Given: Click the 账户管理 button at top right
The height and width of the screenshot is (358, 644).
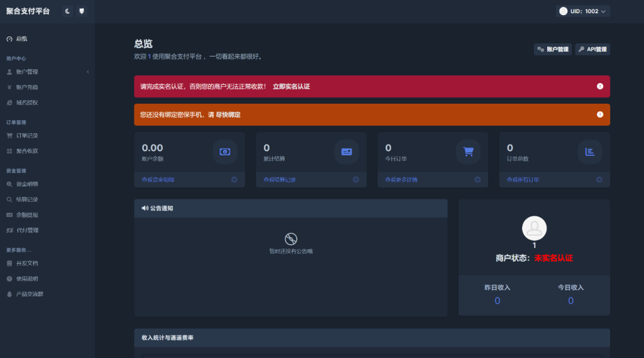Looking at the screenshot, I should 553,49.
